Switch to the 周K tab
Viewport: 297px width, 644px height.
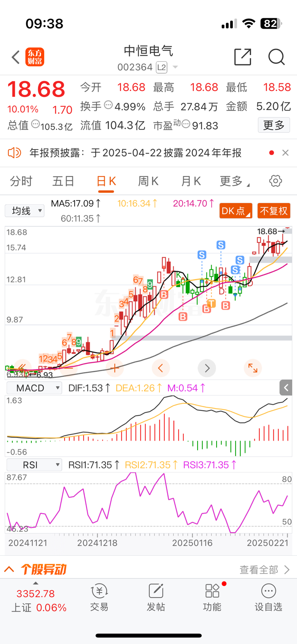(x=148, y=181)
